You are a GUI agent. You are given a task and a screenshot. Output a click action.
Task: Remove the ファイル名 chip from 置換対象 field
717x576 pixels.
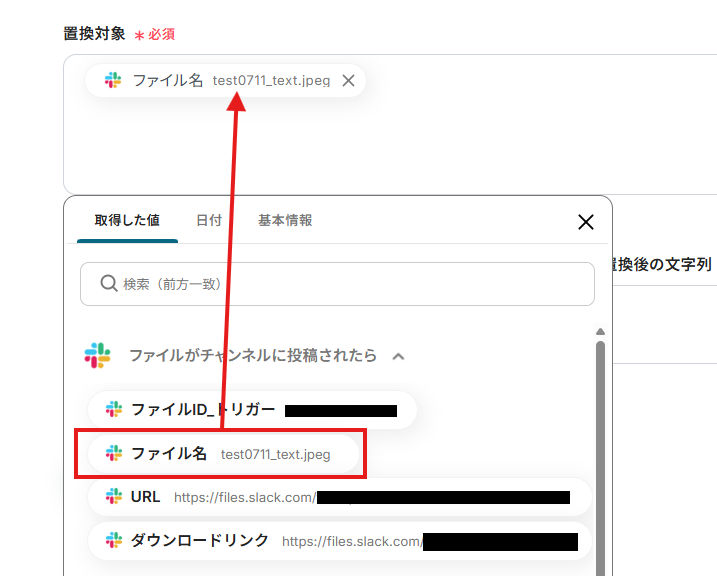[348, 81]
